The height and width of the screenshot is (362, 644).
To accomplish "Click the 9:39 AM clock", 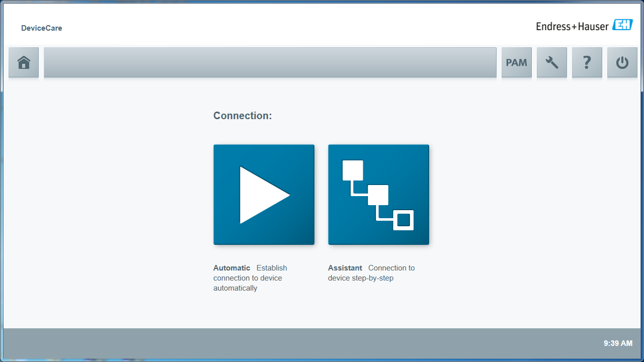I will coord(618,343).
